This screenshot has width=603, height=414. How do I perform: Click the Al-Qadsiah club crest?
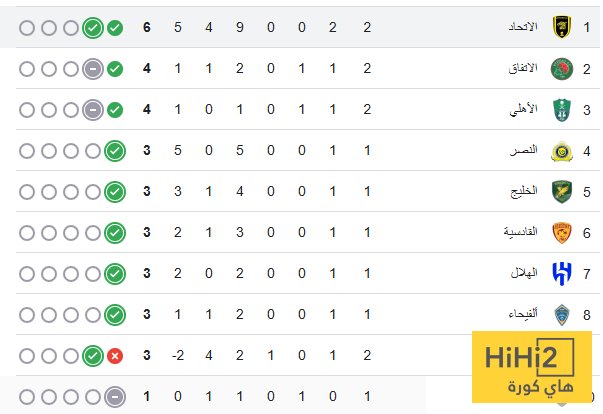pos(559,232)
